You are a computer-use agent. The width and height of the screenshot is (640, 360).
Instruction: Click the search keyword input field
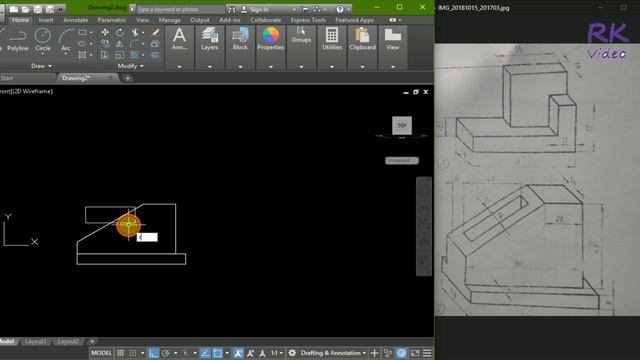pos(180,9)
